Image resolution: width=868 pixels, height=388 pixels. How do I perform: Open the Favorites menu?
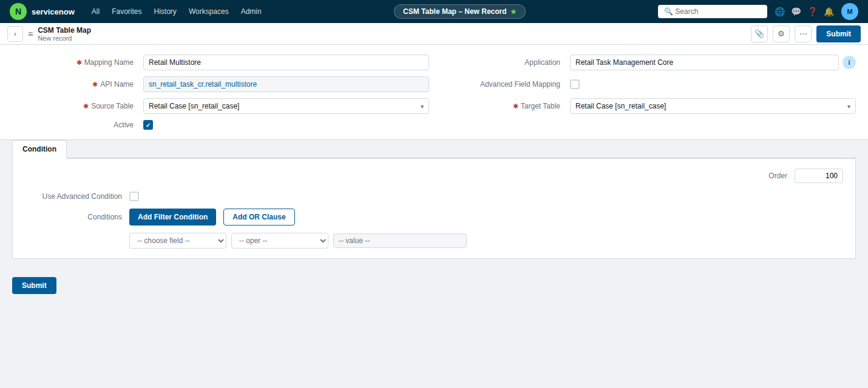(127, 12)
